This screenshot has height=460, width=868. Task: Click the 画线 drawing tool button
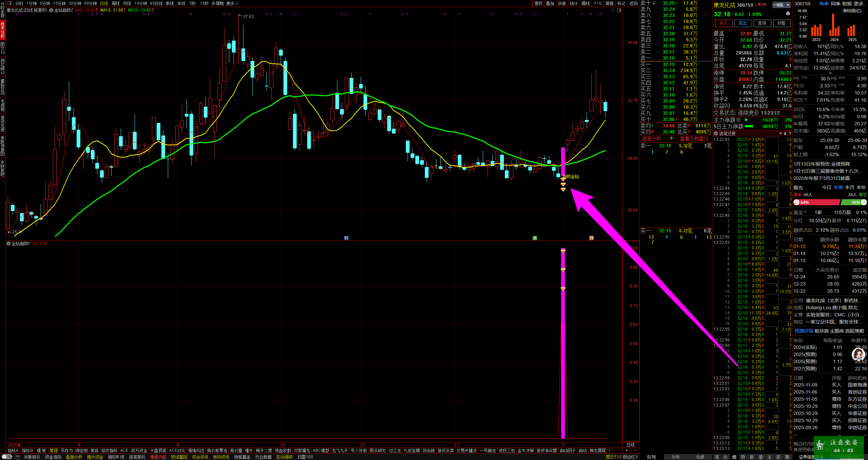click(586, 3)
